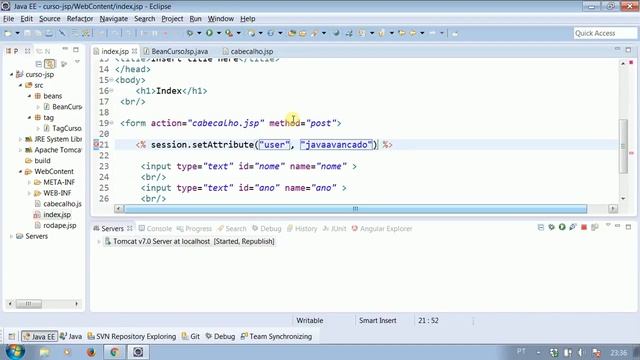The width and height of the screenshot is (640, 360).
Task: Switch to the BeanCursoJsp.java editor tab
Action: coord(176,51)
